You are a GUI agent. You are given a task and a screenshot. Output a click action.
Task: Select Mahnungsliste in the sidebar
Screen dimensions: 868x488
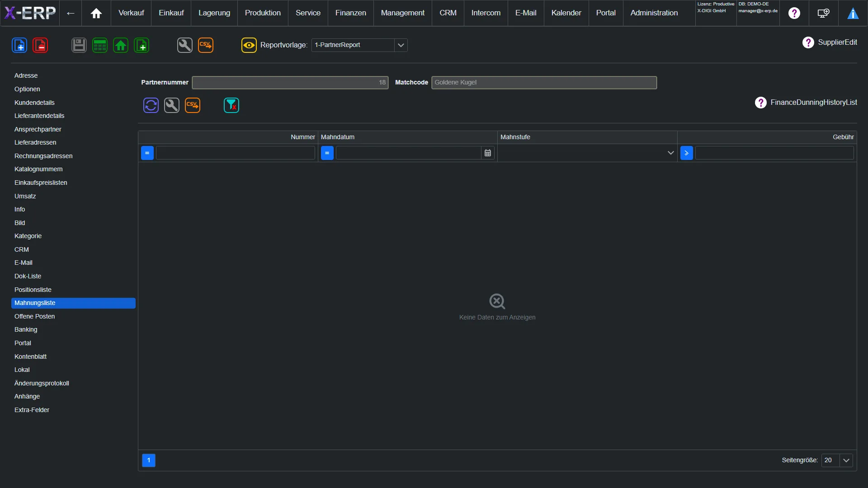point(73,303)
